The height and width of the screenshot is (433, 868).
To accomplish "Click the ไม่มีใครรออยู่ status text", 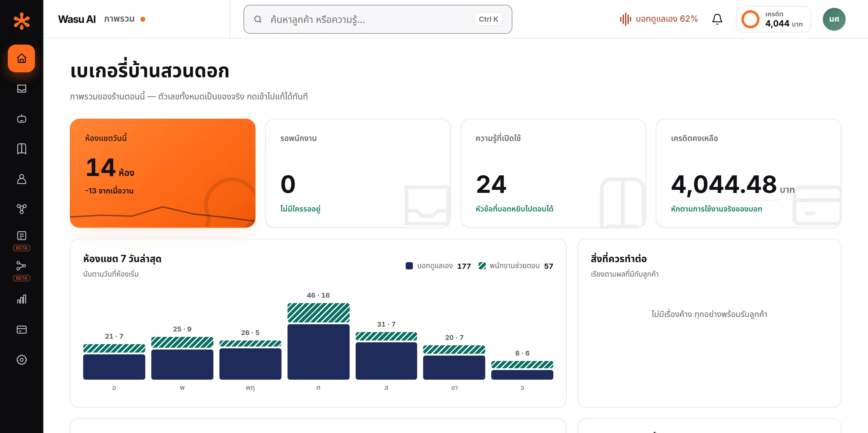I will [x=300, y=209].
